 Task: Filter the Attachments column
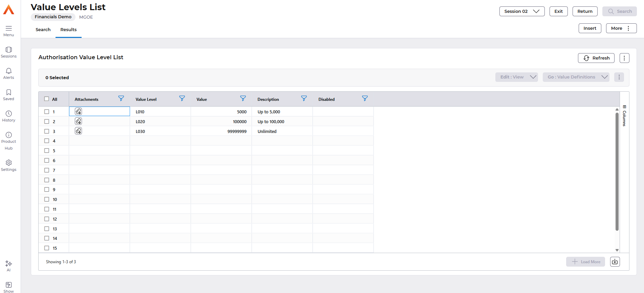[x=121, y=98]
